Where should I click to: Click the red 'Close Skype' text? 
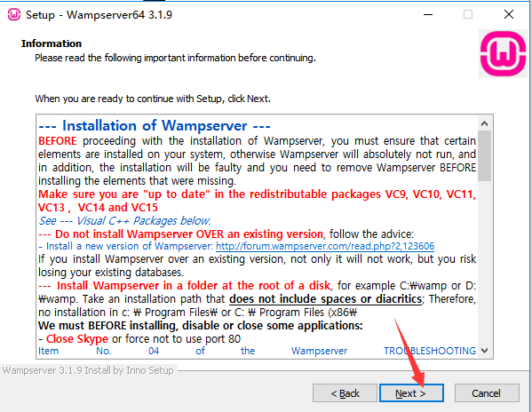(77, 339)
